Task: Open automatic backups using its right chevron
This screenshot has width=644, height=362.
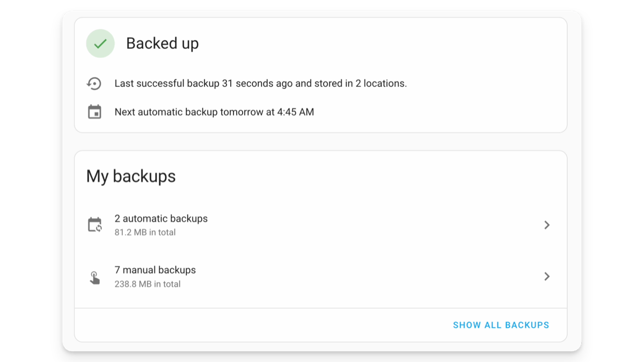Action: tap(547, 225)
